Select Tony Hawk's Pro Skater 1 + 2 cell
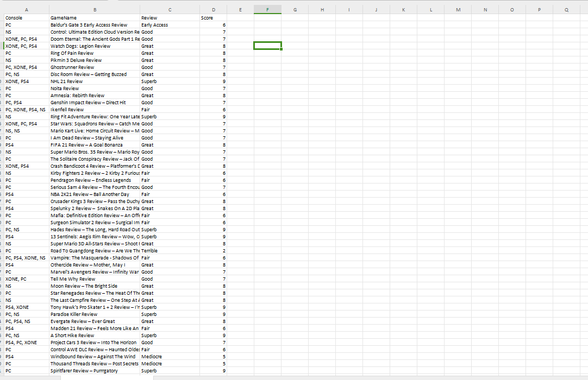The image size is (588, 380). [x=95, y=307]
